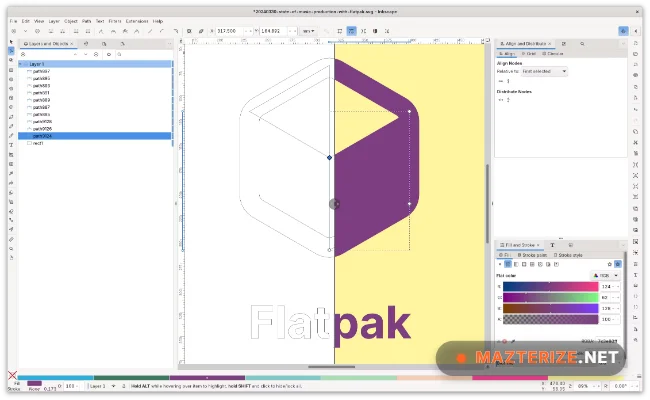Click the dark green palette swatch
This screenshot has width=650, height=400.
[131, 378]
